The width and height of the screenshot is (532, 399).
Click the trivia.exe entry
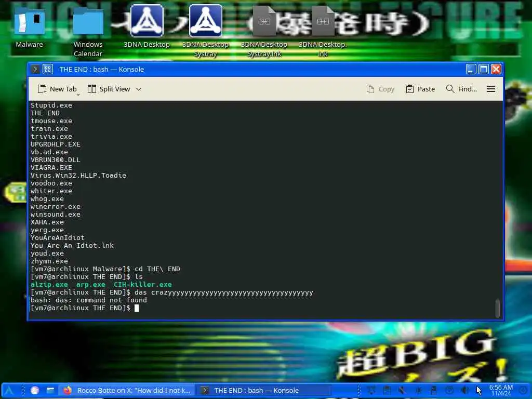[x=51, y=137]
